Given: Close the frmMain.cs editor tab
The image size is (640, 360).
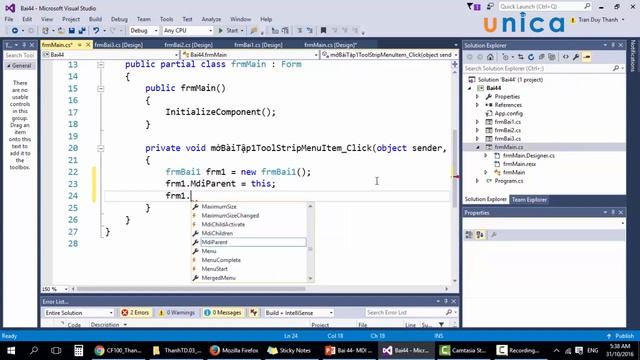Looking at the screenshot, I should 88,45.
